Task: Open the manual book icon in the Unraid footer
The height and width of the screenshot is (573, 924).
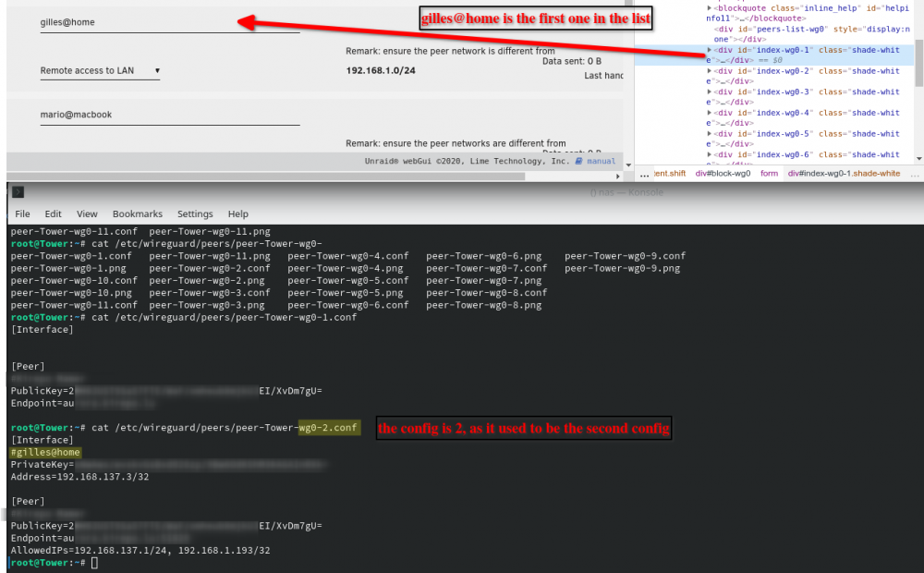Action: tap(578, 161)
